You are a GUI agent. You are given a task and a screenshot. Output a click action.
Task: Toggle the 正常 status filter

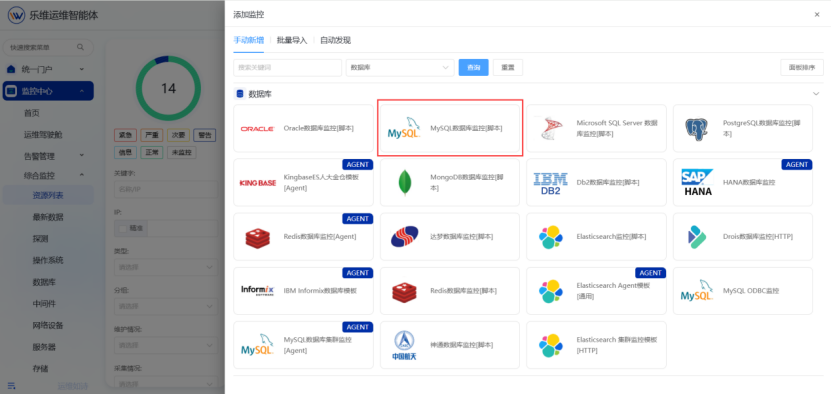(x=152, y=153)
